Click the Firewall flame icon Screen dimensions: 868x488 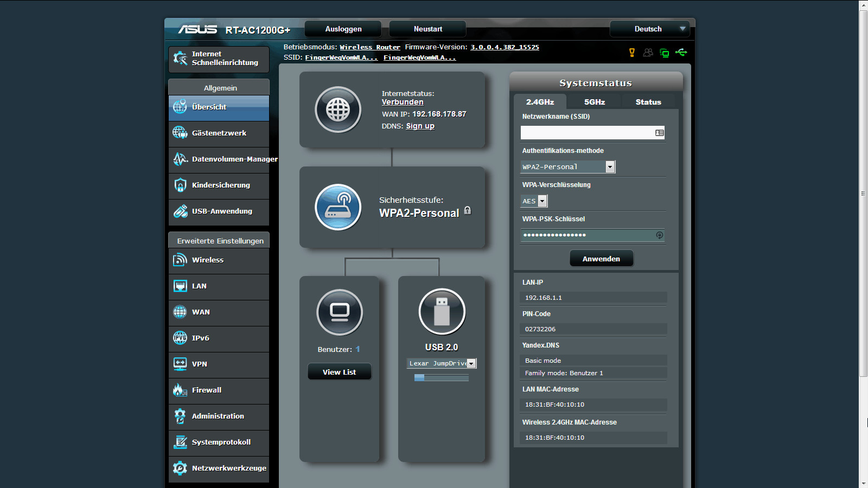click(180, 390)
